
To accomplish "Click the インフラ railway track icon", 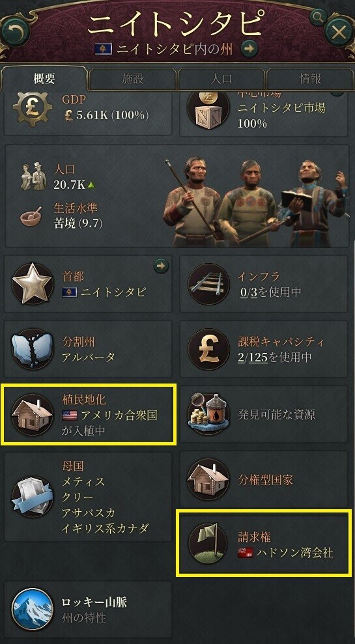I will (208, 284).
